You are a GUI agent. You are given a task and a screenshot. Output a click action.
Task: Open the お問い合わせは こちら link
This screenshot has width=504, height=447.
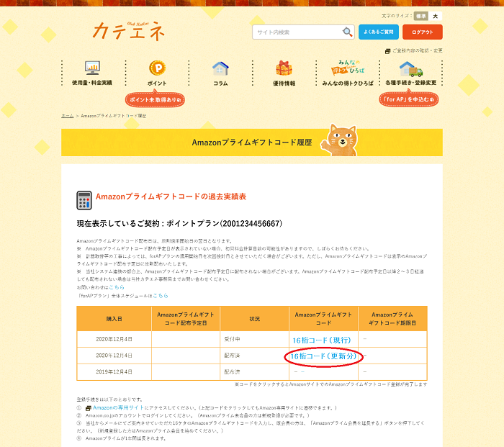[117, 287]
